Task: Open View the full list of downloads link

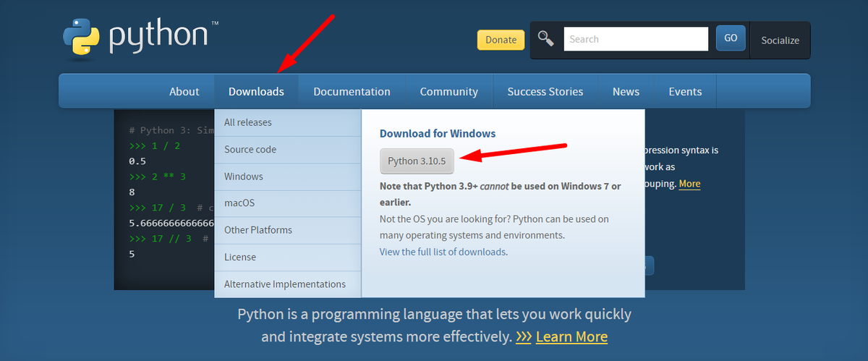Action: pyautogui.click(x=443, y=252)
